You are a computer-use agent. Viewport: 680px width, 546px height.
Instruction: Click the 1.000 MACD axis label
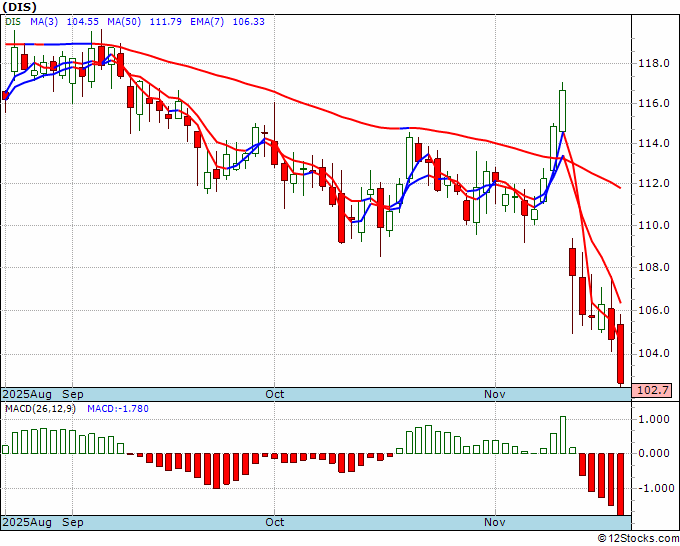(656, 419)
